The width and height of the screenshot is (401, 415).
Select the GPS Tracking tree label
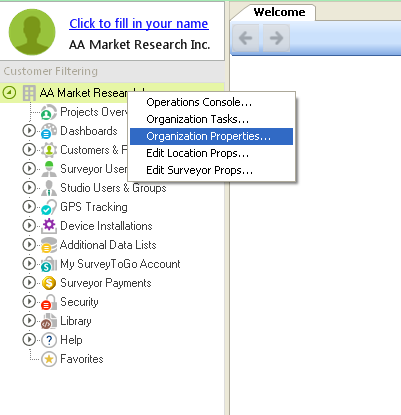pos(94,207)
